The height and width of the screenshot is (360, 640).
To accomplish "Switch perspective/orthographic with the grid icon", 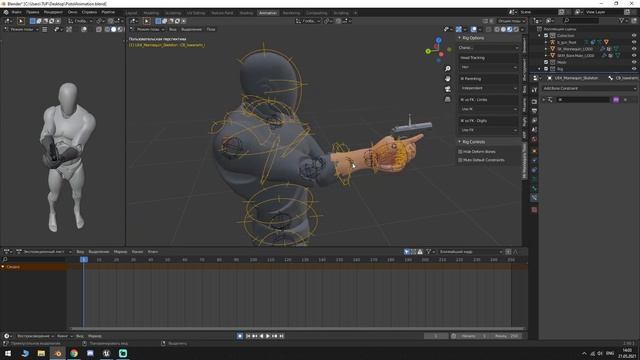I will pyautogui.click(x=448, y=99).
